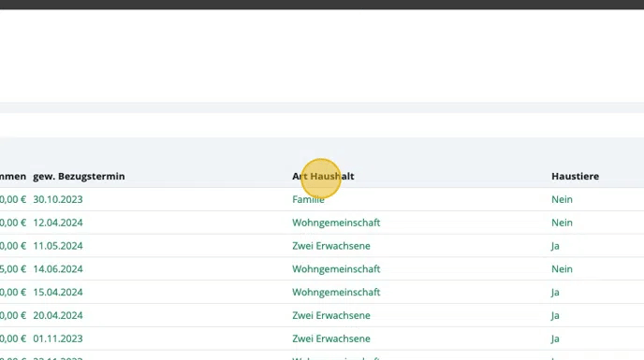Select the 11.05.2024 Bezugstermin cell
The width and height of the screenshot is (644, 360).
(58, 246)
